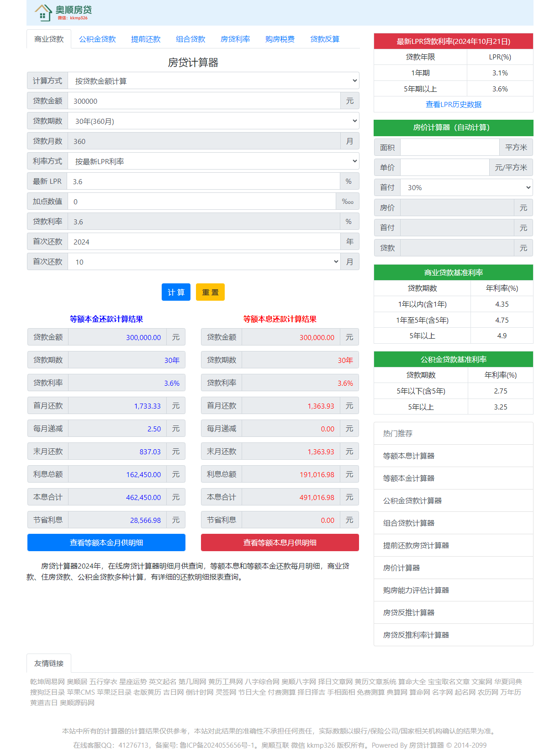Open the 购房税费 tab
The image size is (560, 755).
280,39
